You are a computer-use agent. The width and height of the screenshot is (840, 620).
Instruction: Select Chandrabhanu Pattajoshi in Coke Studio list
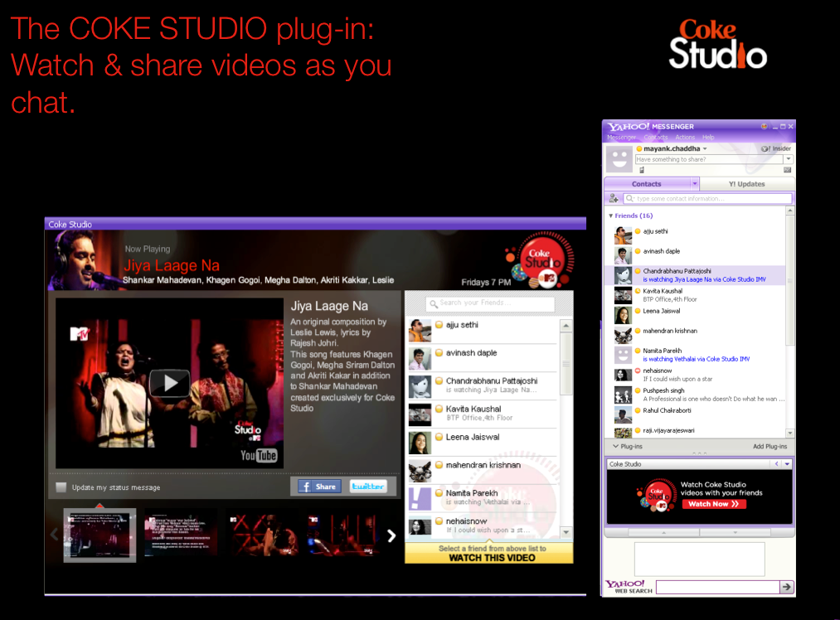(483, 385)
